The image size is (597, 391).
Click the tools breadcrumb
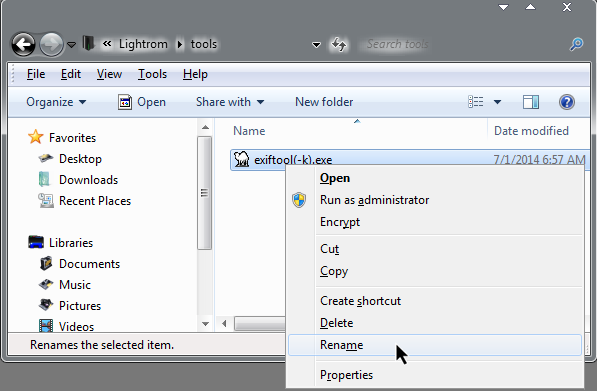pyautogui.click(x=204, y=44)
